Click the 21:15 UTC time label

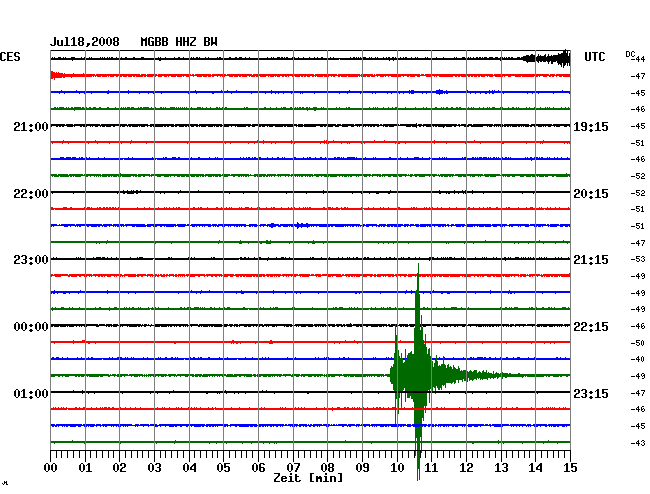[591, 260]
